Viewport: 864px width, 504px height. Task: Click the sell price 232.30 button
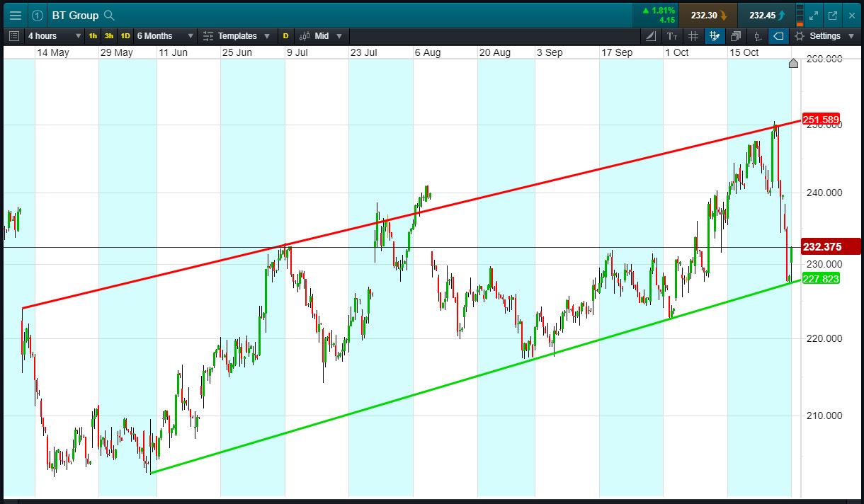point(707,15)
